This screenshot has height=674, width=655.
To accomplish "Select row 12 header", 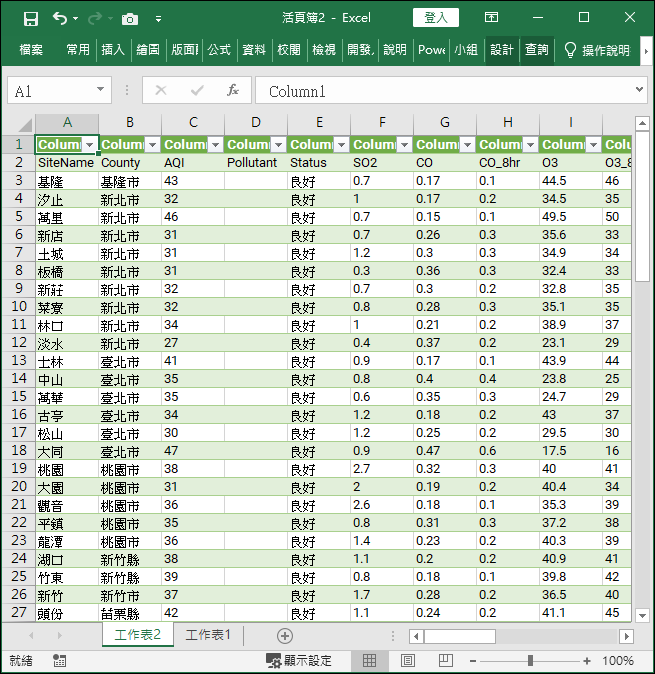I will pyautogui.click(x=19, y=343).
